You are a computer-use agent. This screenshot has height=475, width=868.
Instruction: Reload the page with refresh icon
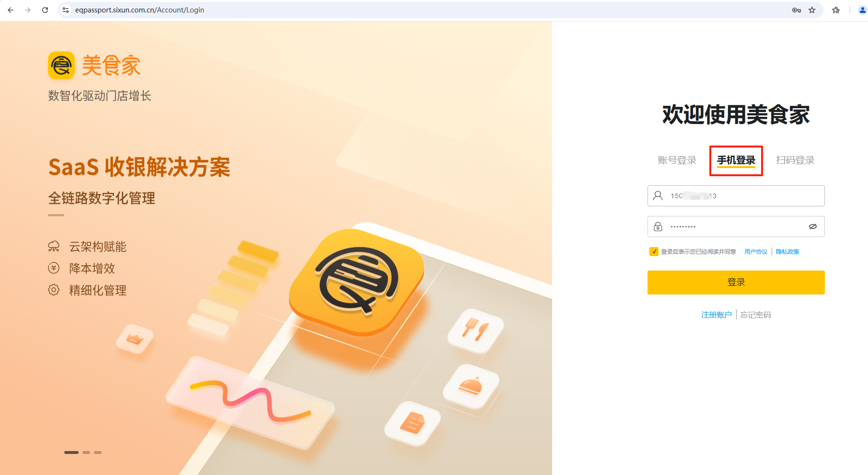pyautogui.click(x=45, y=10)
